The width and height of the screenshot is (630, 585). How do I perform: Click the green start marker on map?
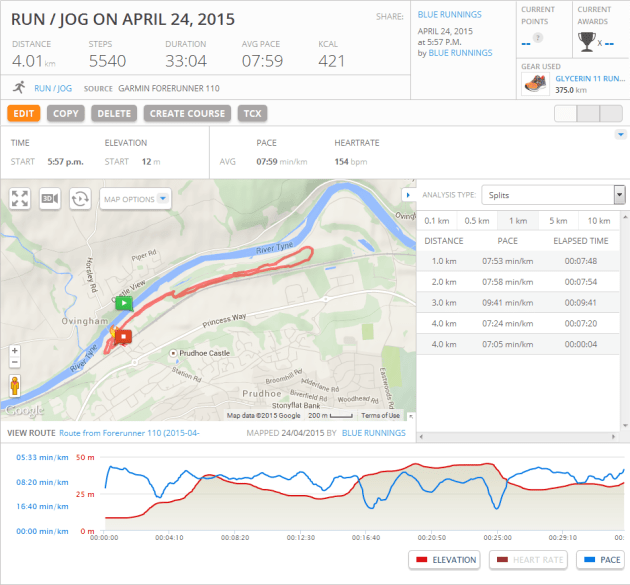tap(122, 302)
